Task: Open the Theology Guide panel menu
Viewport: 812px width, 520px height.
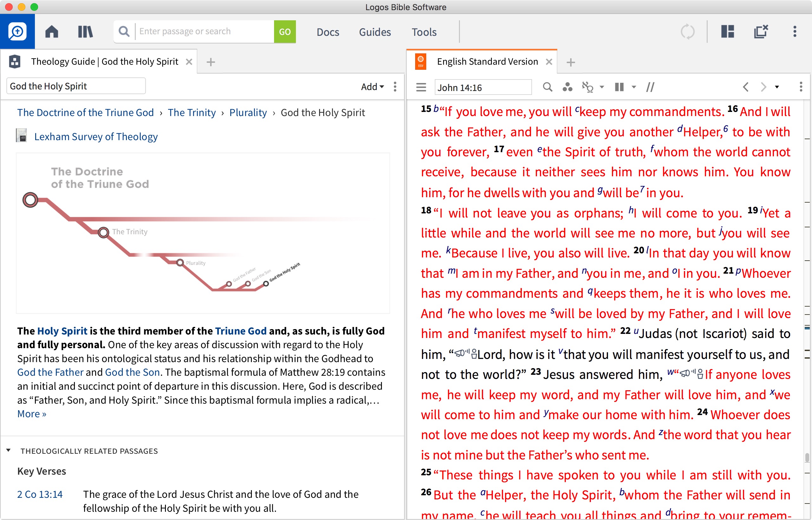Action: (x=395, y=87)
